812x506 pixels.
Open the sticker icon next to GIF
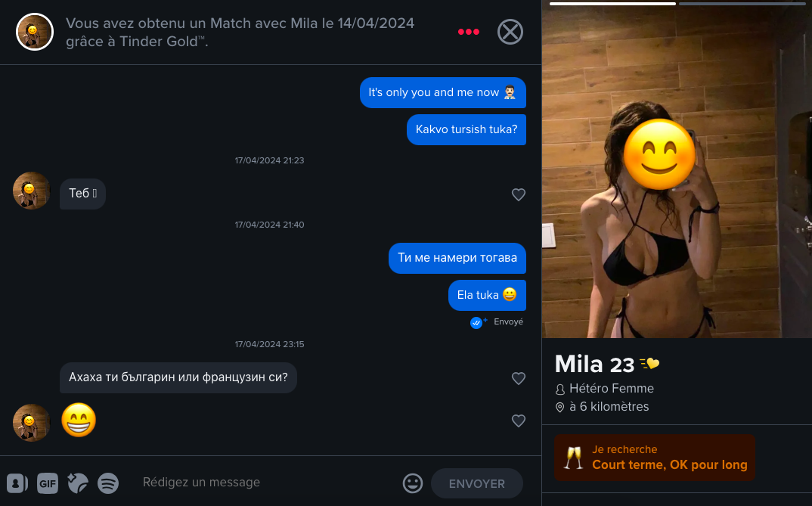coord(78,483)
